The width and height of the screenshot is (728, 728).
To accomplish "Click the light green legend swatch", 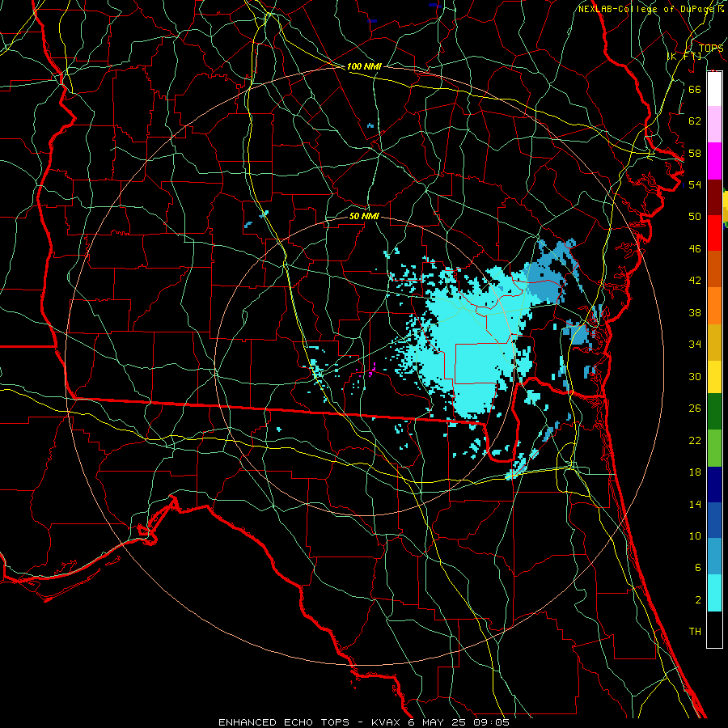I will tap(714, 448).
